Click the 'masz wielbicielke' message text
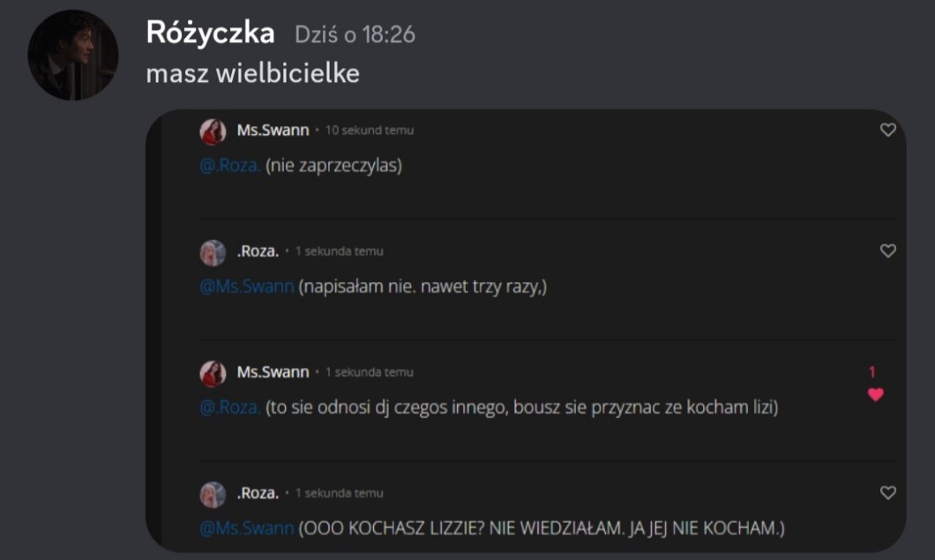 (x=253, y=73)
